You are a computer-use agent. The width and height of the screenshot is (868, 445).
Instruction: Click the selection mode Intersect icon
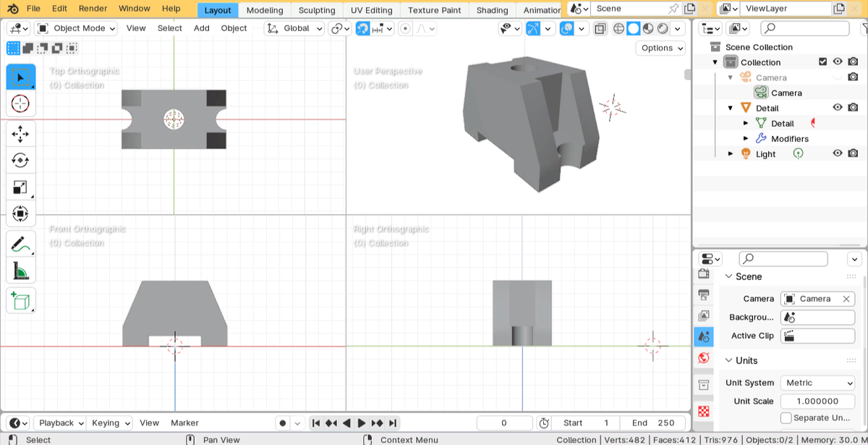click(x=72, y=48)
